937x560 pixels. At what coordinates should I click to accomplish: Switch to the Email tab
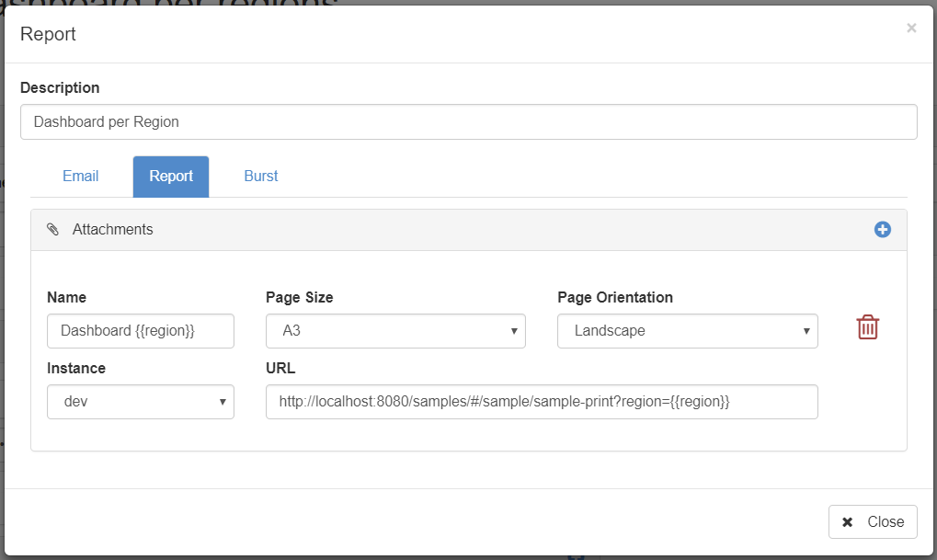coord(81,177)
